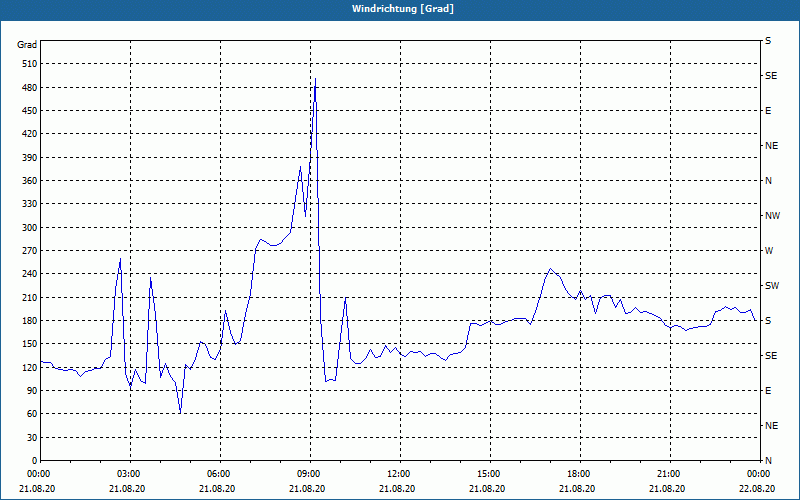Select the 150 y-axis value
Image resolution: width=800 pixels, height=500 pixels.
click(x=30, y=344)
